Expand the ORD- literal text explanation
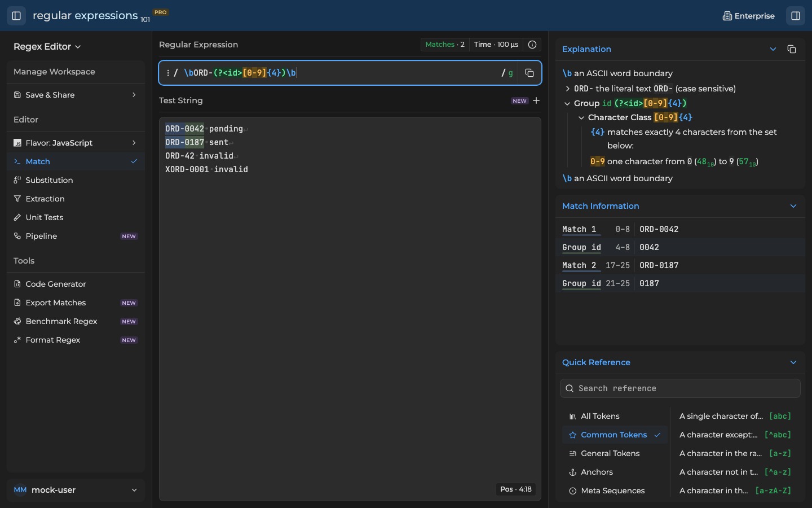 pos(568,89)
